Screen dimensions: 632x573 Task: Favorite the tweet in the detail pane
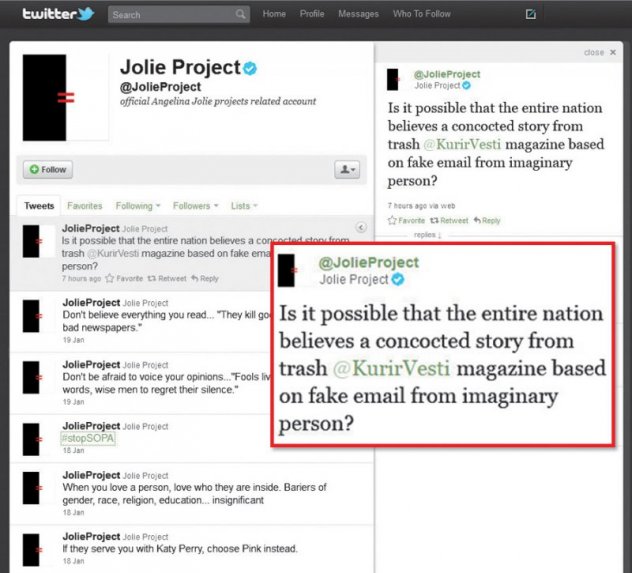pyautogui.click(x=407, y=220)
